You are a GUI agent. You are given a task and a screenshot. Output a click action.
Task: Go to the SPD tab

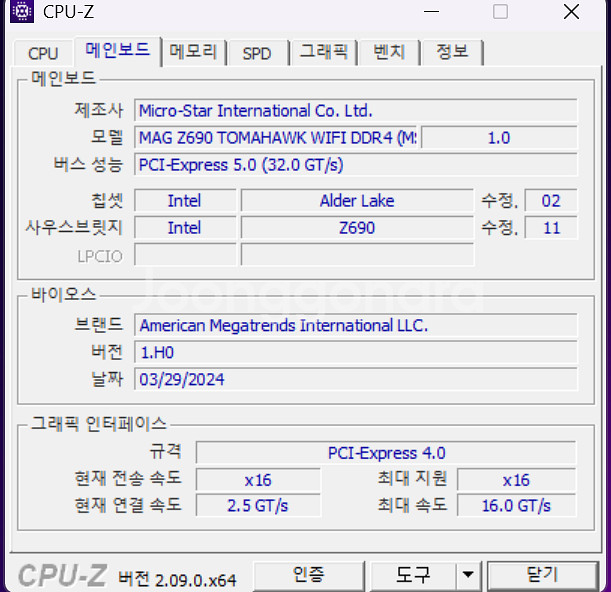point(257,53)
